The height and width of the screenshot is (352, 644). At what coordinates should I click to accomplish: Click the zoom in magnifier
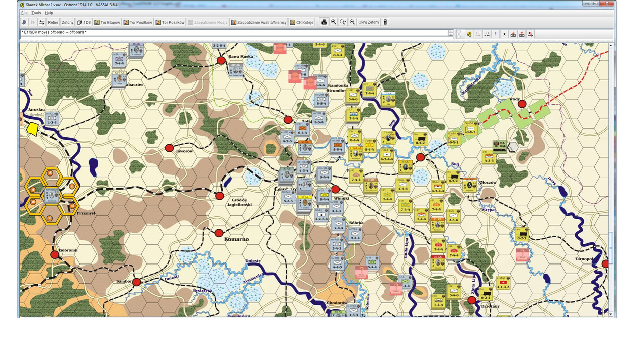pos(334,22)
